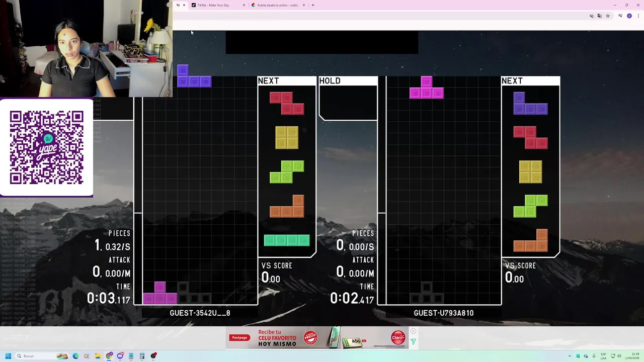The image size is (644, 362).
Task: Open the browser extensions icon
Action: point(621,16)
